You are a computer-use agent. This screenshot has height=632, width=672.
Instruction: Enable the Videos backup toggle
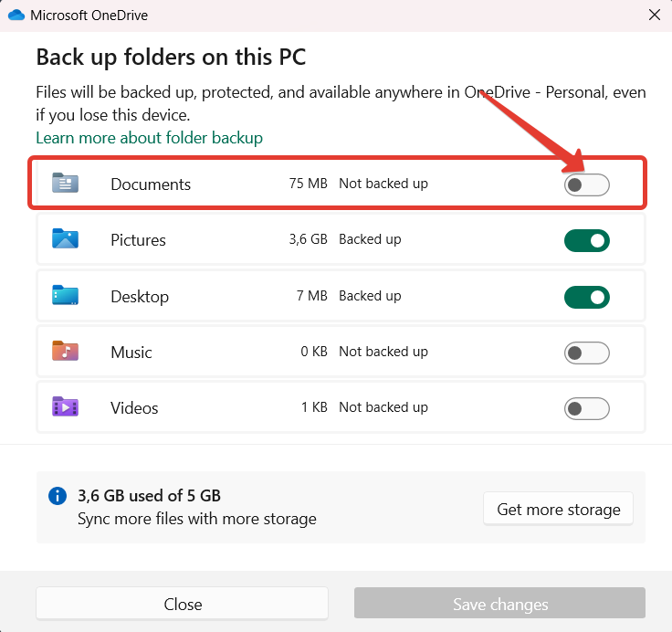(x=586, y=408)
